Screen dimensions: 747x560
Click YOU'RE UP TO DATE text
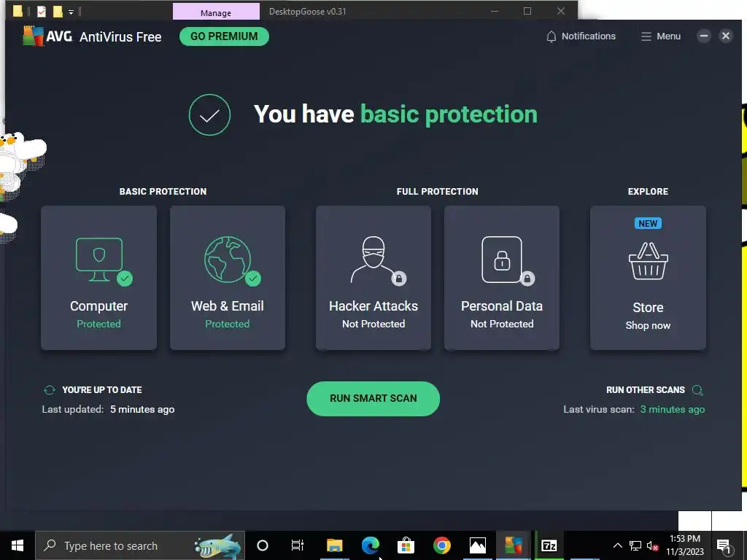click(x=102, y=390)
